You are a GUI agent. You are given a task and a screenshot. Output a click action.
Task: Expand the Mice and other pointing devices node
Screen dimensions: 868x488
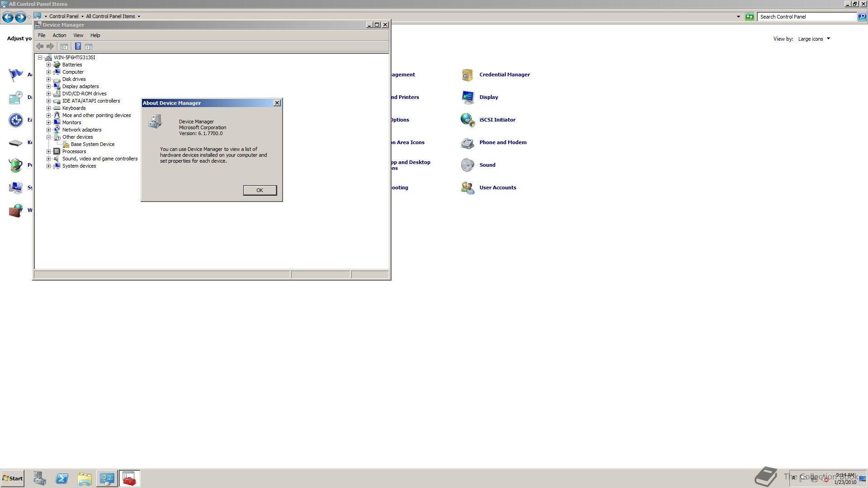coord(49,115)
